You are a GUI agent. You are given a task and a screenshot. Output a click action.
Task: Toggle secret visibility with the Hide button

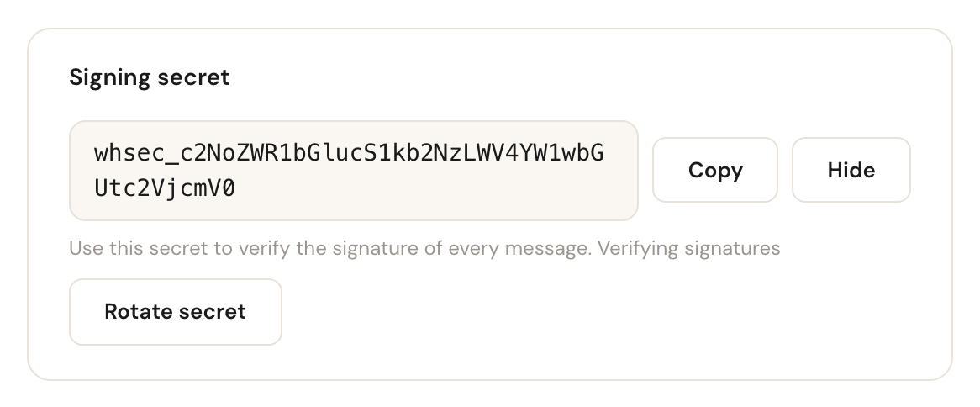[851, 170]
